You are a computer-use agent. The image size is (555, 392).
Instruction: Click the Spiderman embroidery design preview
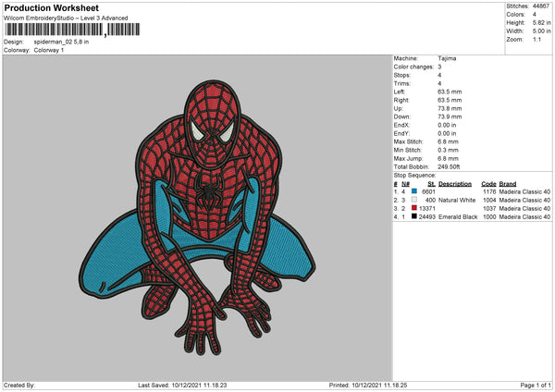pos(197,217)
